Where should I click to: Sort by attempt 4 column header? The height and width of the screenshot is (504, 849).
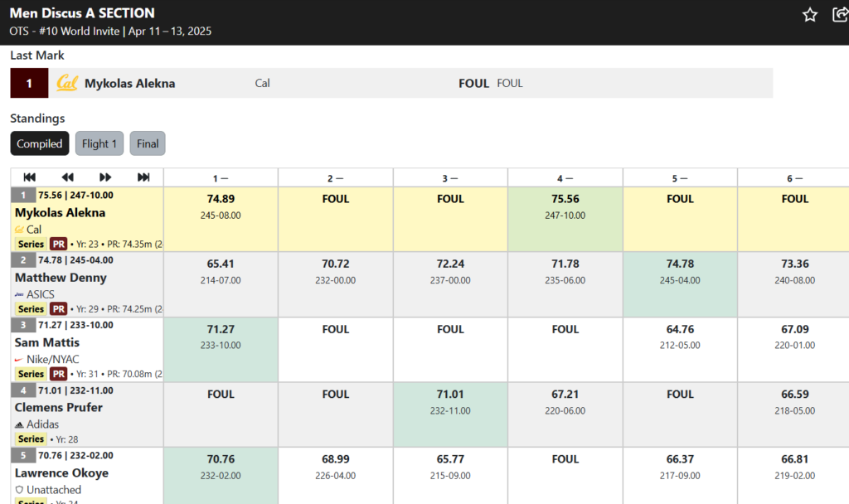click(565, 178)
